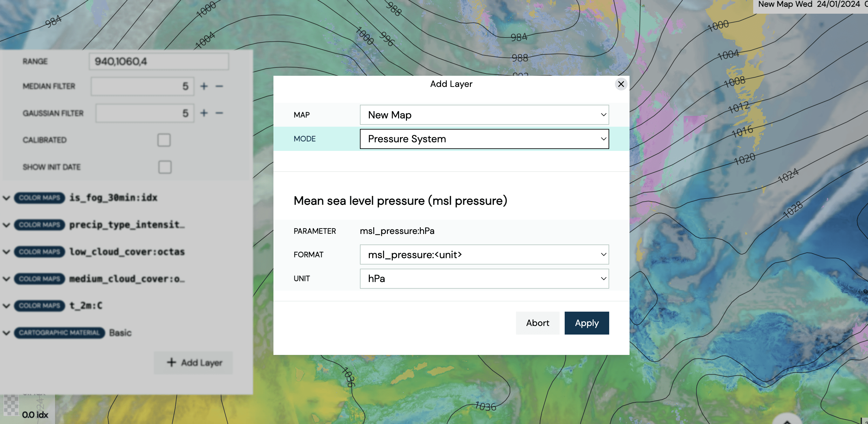Click the Range input field
This screenshot has width=868, height=424.
pyautogui.click(x=159, y=61)
